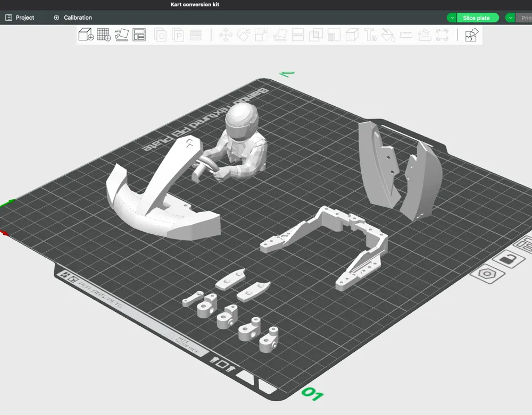Click the Arrange all objects icon
The width and height of the screenshot is (532, 415).
pyautogui.click(x=139, y=35)
